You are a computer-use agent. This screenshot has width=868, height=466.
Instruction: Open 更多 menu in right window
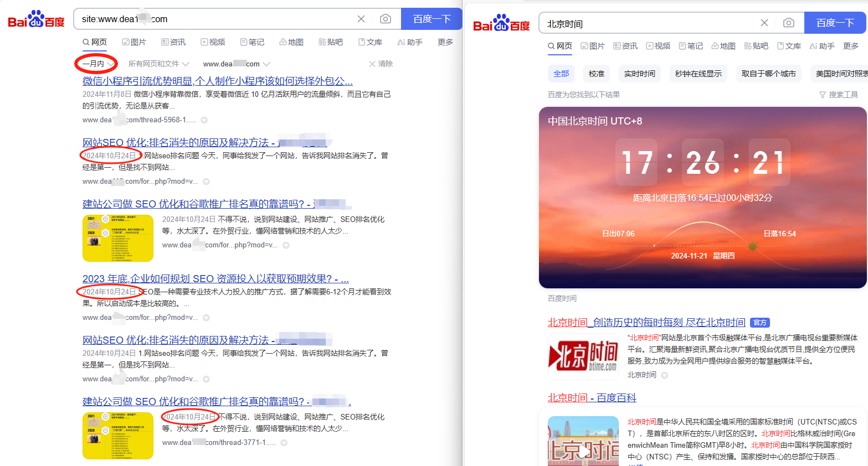pos(851,46)
